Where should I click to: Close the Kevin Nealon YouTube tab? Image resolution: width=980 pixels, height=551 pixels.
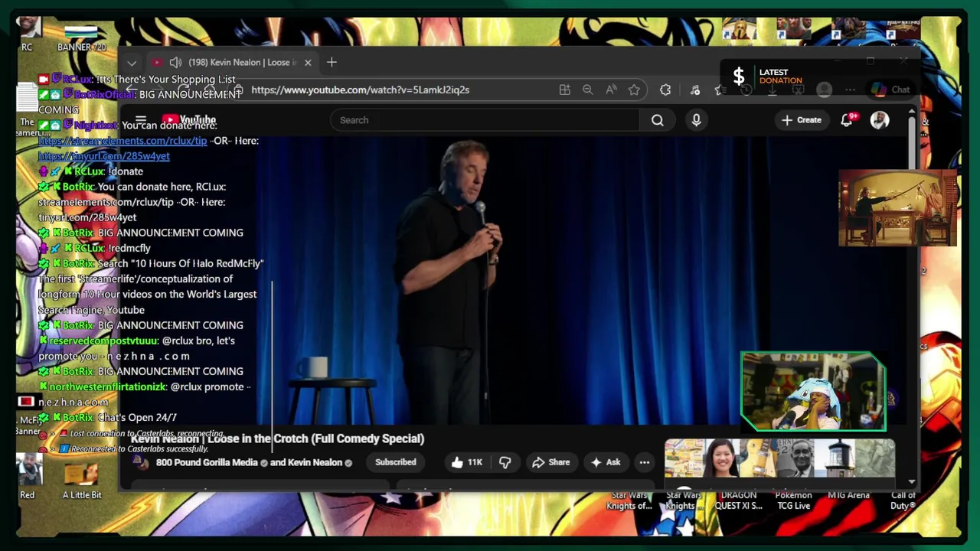308,63
